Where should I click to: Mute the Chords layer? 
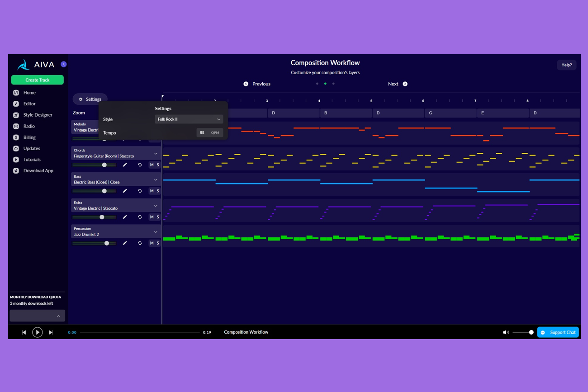[152, 165]
